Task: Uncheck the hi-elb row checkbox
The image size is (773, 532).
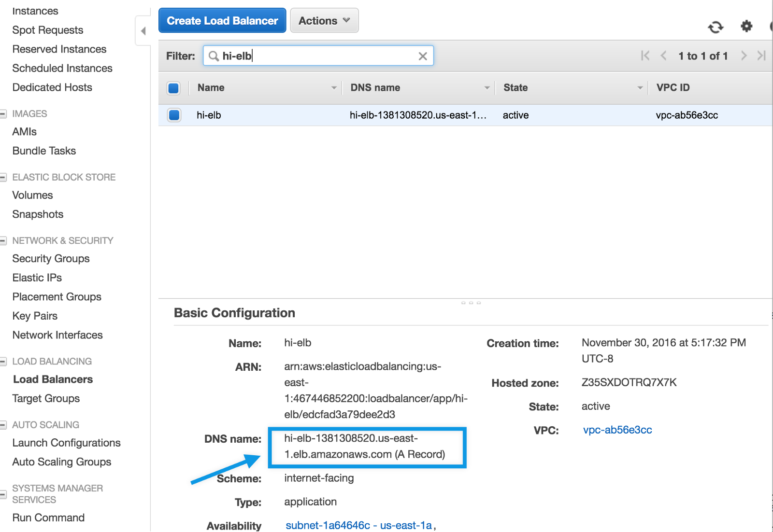Action: (x=174, y=115)
